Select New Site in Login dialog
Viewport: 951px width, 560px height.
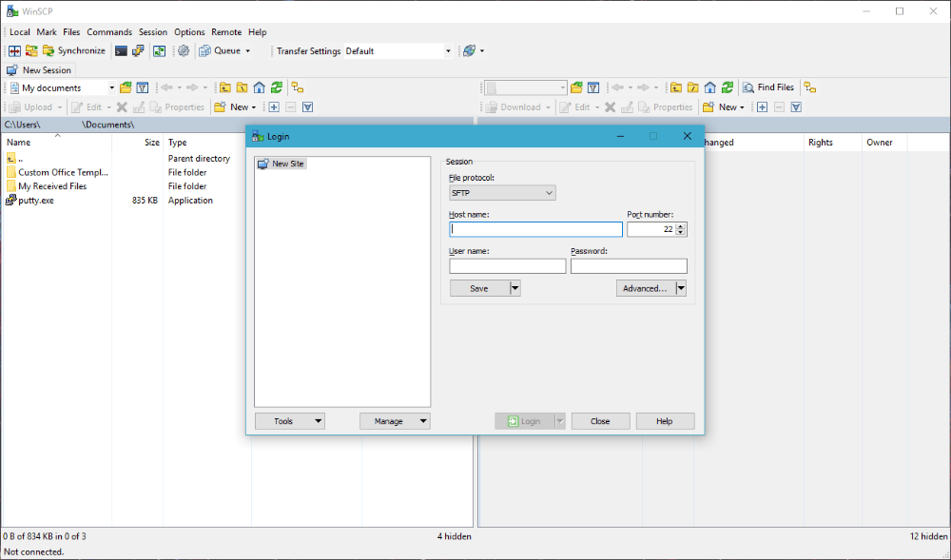click(281, 164)
